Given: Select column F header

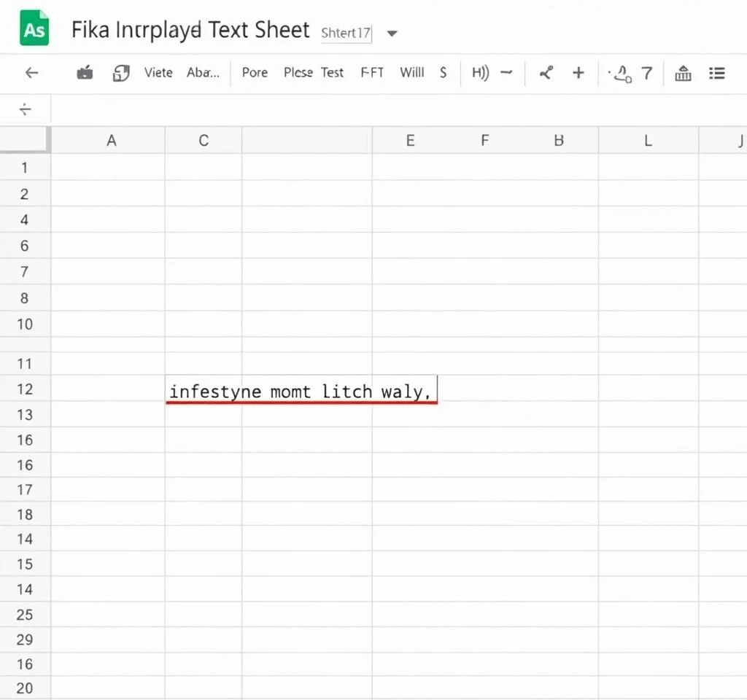Looking at the screenshot, I should click(484, 141).
